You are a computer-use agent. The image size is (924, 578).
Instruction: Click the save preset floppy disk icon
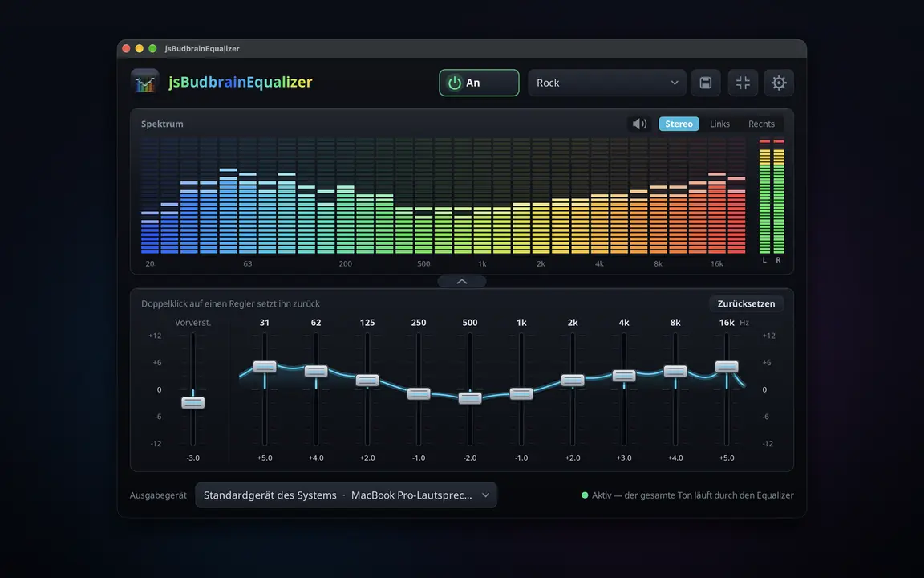coord(705,83)
